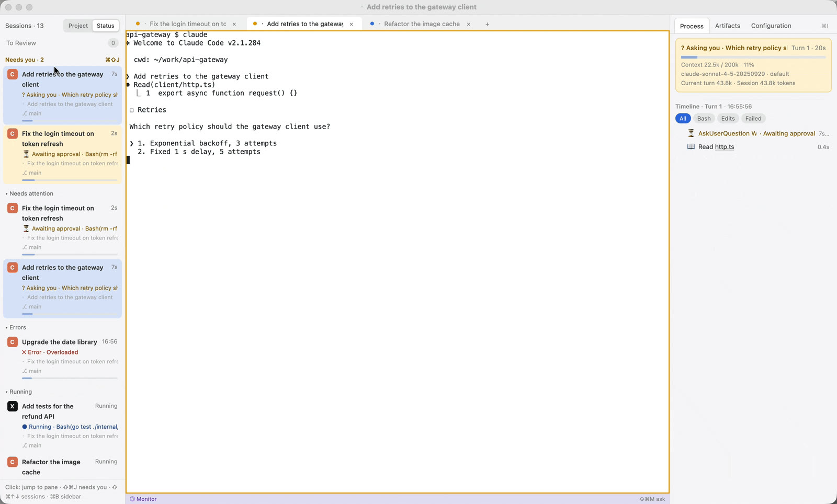Open a new tab with the plus icon
837x504 pixels.
tap(487, 24)
